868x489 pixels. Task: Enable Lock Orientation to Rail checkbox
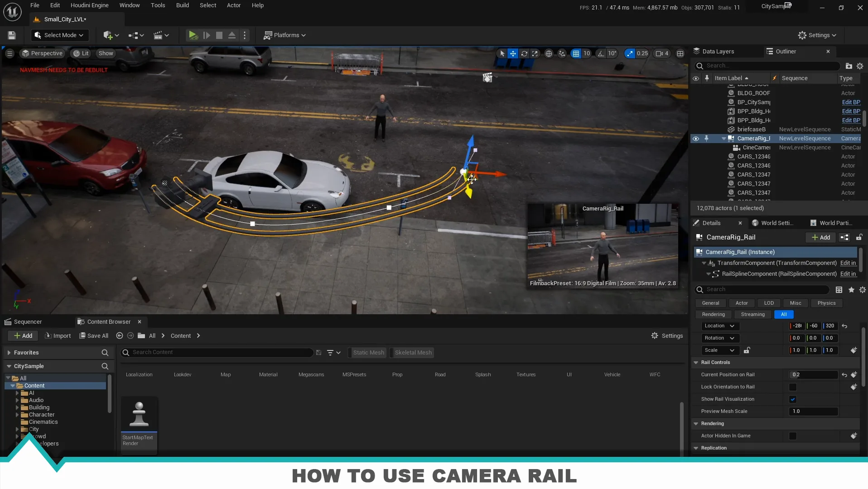[x=793, y=387]
